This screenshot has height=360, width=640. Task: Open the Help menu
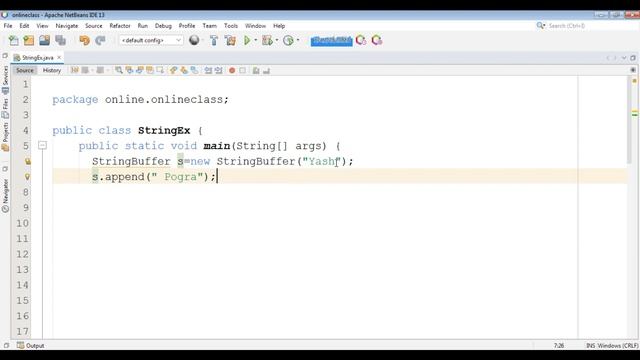click(279, 26)
